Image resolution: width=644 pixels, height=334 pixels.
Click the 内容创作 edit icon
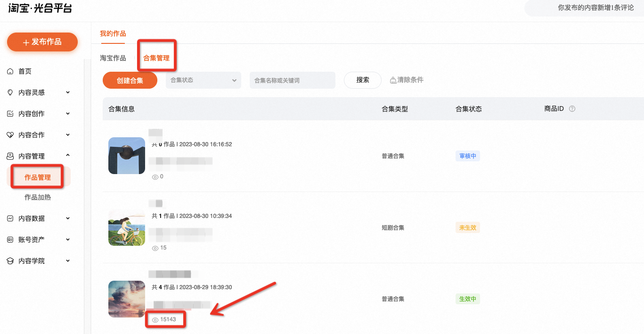pyautogui.click(x=10, y=114)
